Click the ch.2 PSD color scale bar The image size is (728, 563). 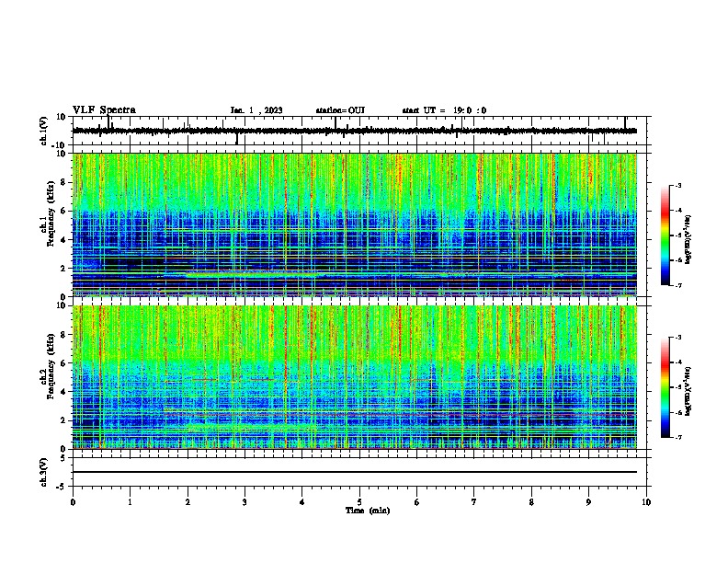tap(665, 387)
